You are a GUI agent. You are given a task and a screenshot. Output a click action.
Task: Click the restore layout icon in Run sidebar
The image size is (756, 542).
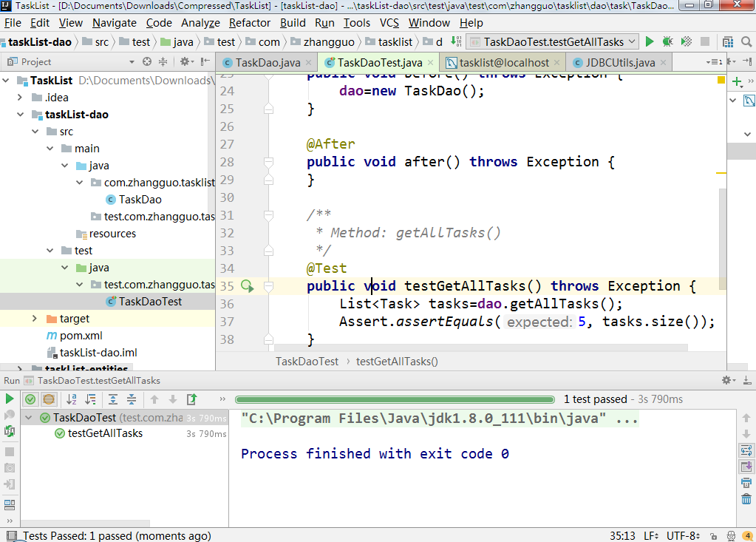click(x=9, y=505)
